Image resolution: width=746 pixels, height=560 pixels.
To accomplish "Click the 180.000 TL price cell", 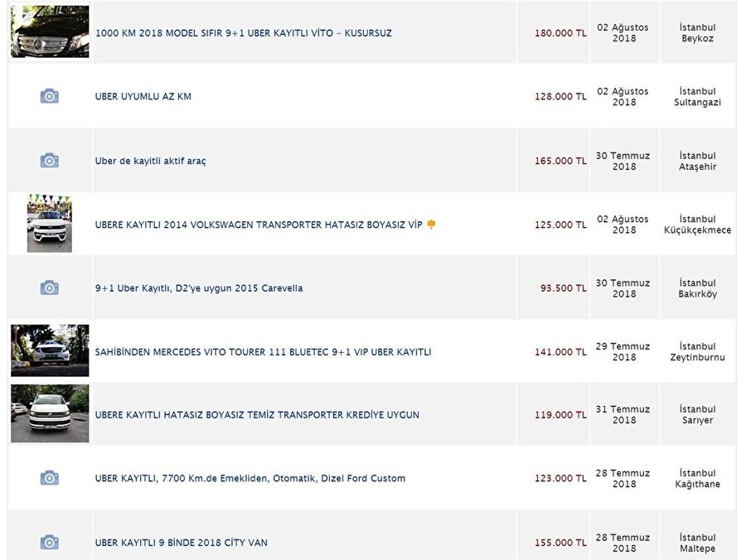I will (x=553, y=32).
